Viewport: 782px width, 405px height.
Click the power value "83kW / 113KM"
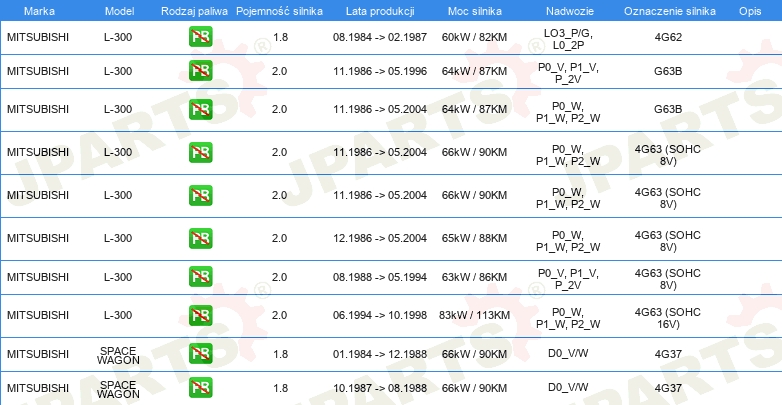coord(474,315)
